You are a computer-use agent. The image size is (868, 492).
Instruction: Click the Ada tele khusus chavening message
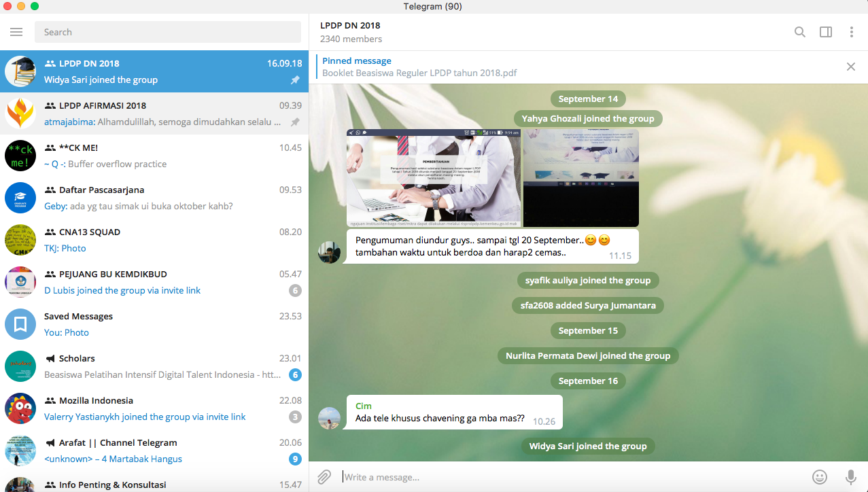tap(455, 412)
